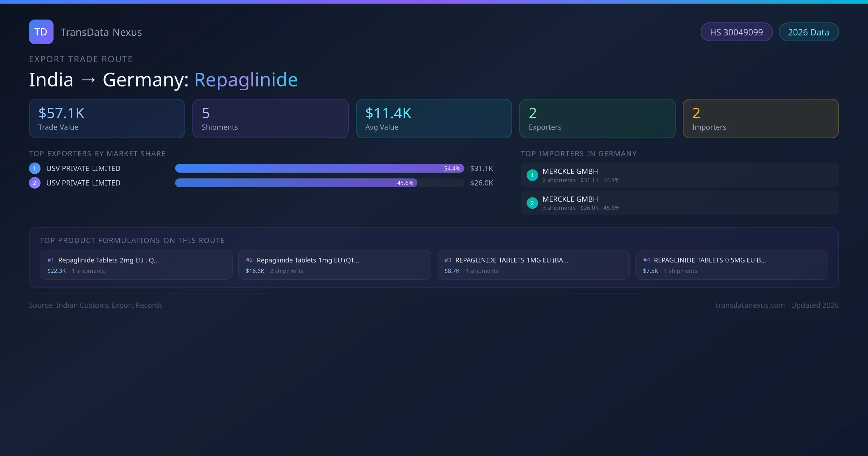Open MERCKLE GMBH row with 2 shipments
868x456 pixels.
(x=679, y=175)
